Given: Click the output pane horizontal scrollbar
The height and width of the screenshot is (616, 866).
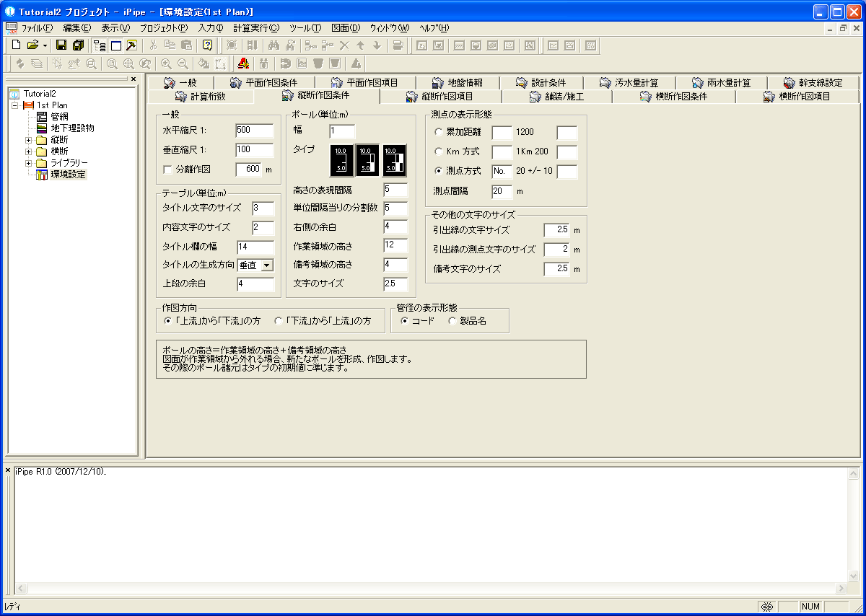Looking at the screenshot, I should click(430, 589).
